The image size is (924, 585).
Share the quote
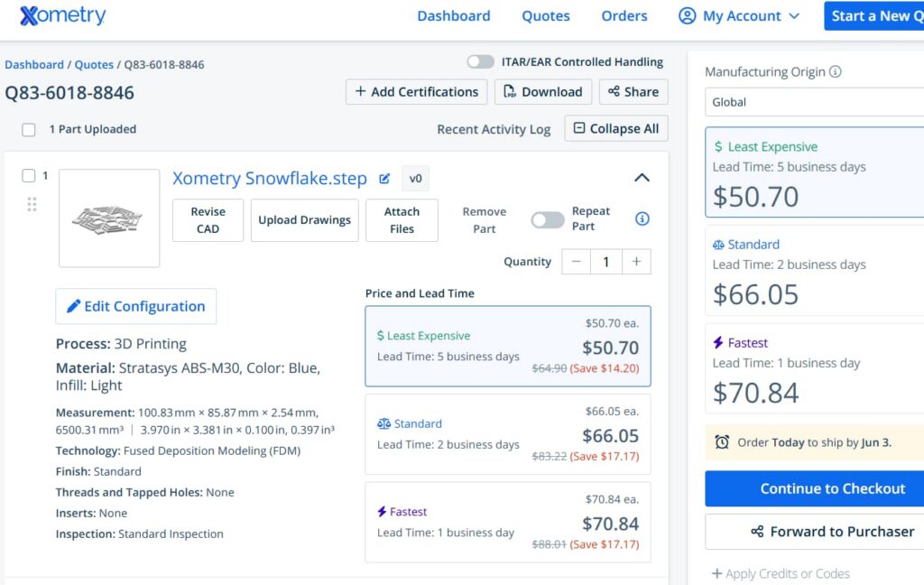pyautogui.click(x=633, y=92)
